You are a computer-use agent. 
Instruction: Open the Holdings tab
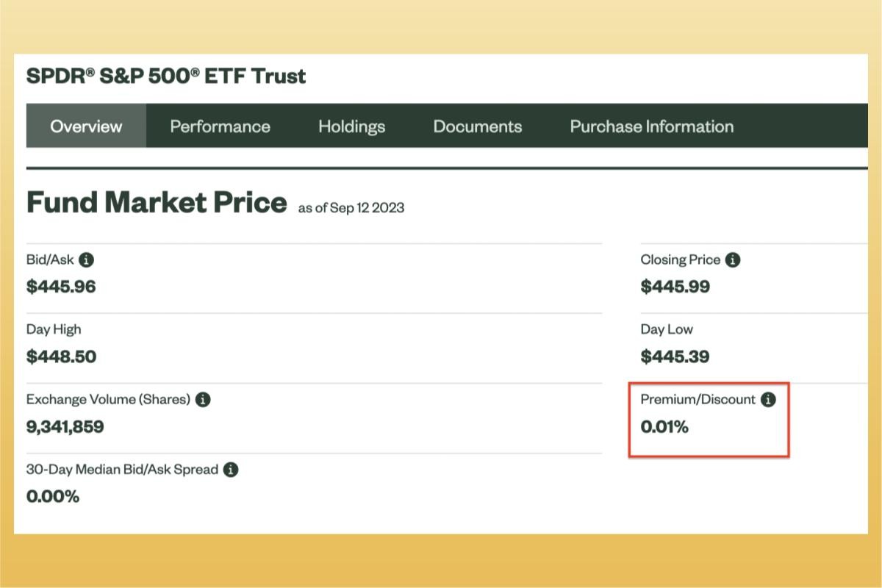point(351,126)
